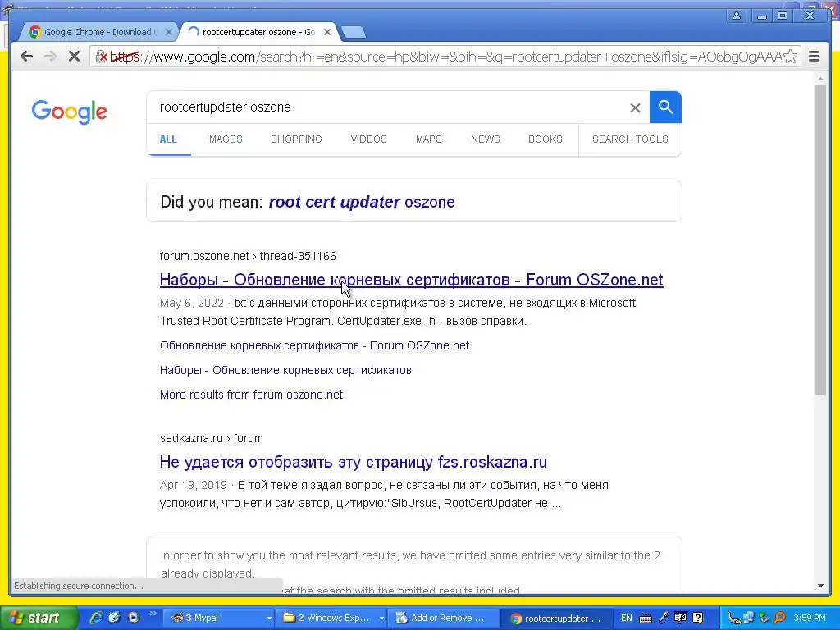
Task: Click the page vertical scrollbar thumb
Action: tap(820, 240)
